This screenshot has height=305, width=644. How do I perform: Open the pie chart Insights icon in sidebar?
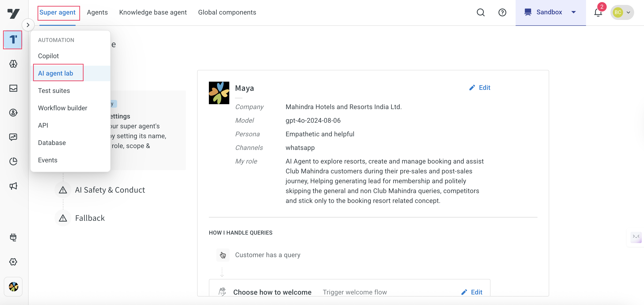point(13,161)
